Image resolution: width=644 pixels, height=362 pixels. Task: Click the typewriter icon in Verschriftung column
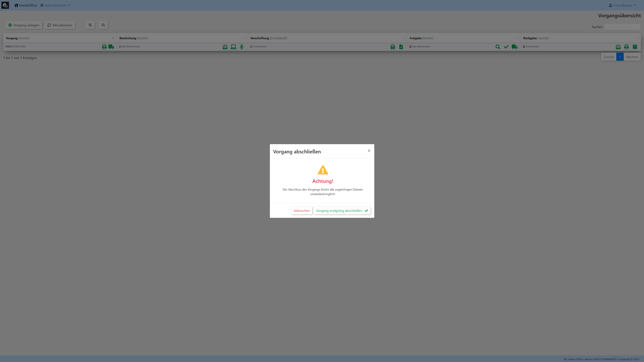[x=393, y=47]
